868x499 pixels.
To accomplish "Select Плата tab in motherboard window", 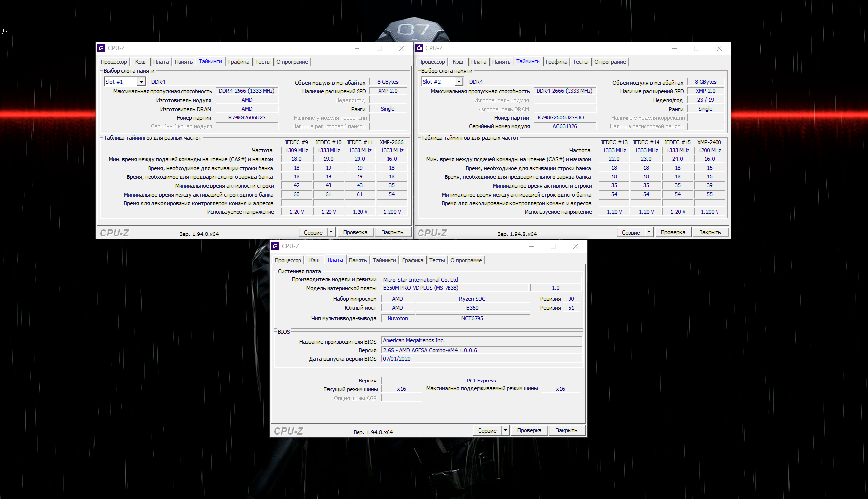I will point(335,260).
